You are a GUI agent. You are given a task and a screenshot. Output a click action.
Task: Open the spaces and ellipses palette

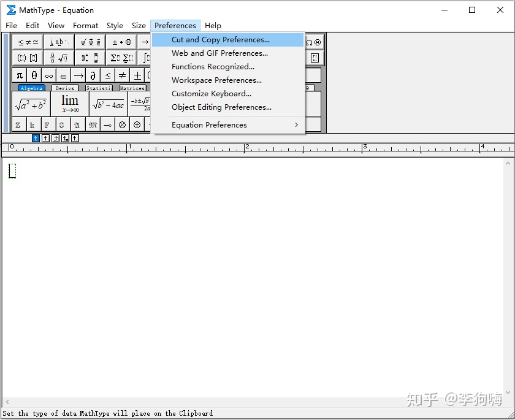pyautogui.click(x=59, y=42)
